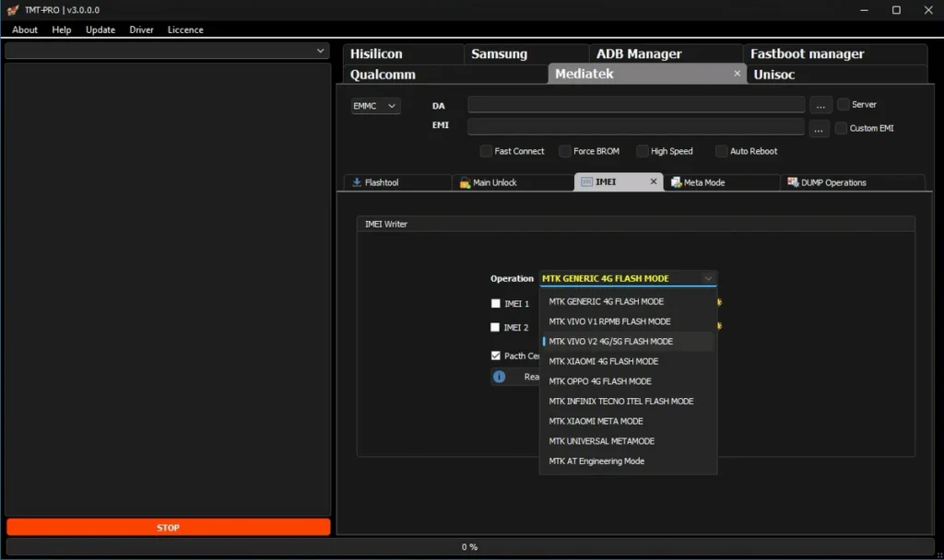Enable the Custom EMI checkbox

[x=841, y=128]
